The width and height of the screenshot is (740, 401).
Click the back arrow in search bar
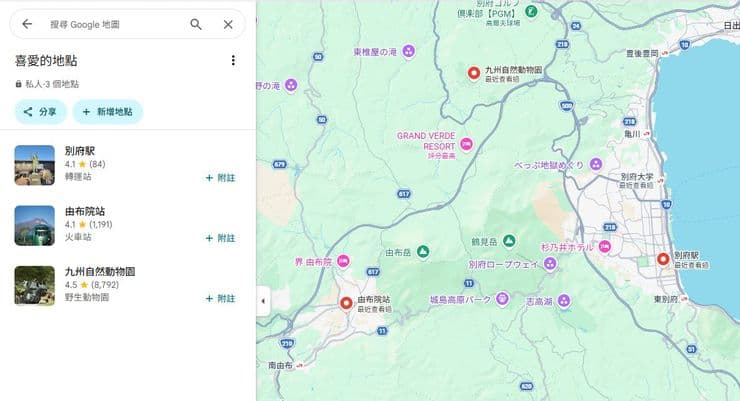coord(27,24)
